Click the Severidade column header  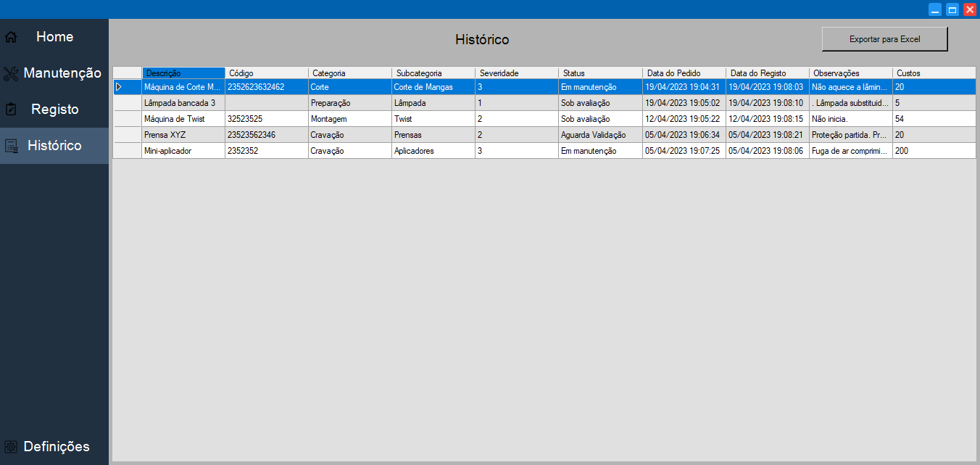pos(514,73)
